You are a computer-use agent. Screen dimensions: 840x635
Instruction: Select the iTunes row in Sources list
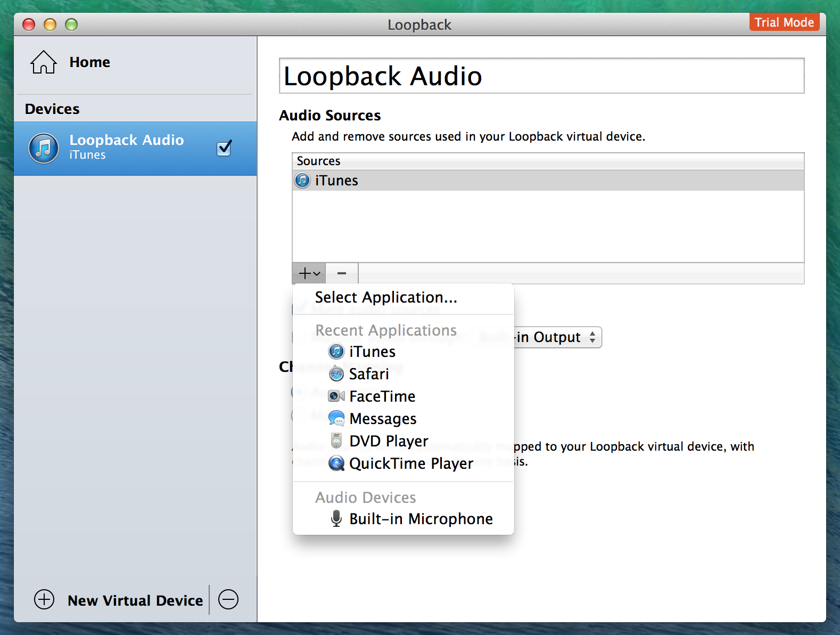548,181
